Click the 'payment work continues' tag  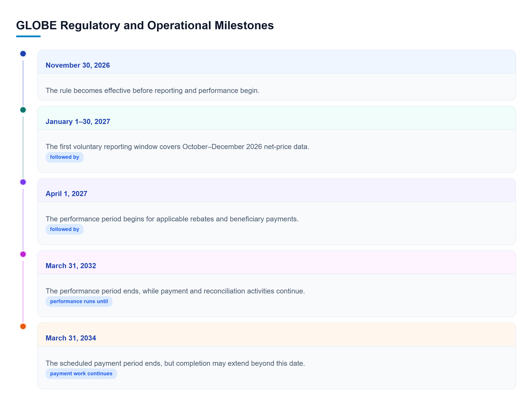(81, 374)
